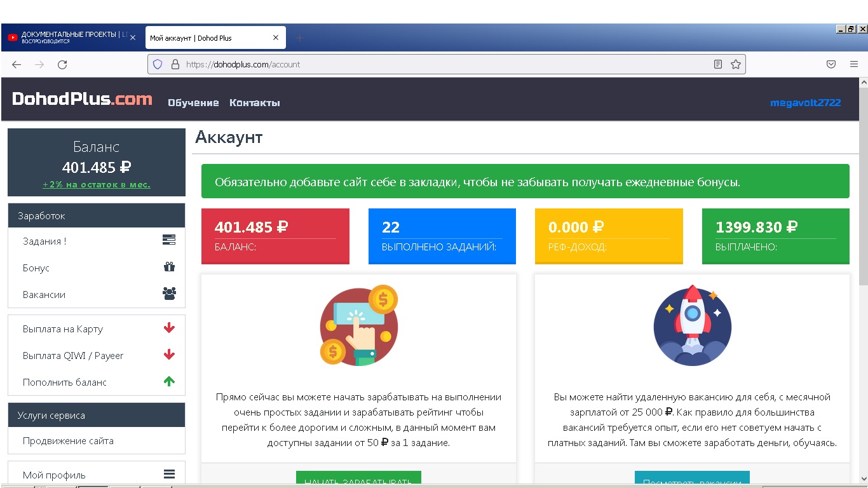868x488 pixels.
Task: Open Продвижение сайта in the sidebar
Action: (68, 441)
